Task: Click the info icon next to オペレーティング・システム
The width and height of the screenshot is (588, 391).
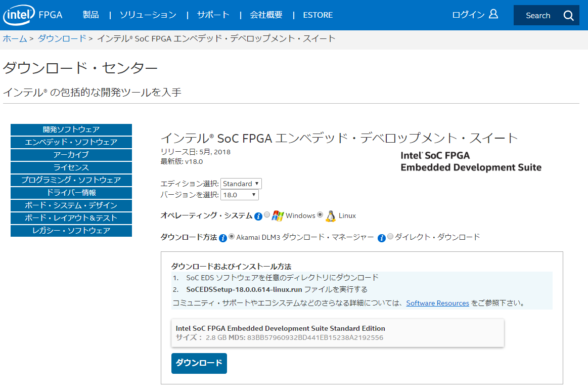Action: [x=258, y=216]
